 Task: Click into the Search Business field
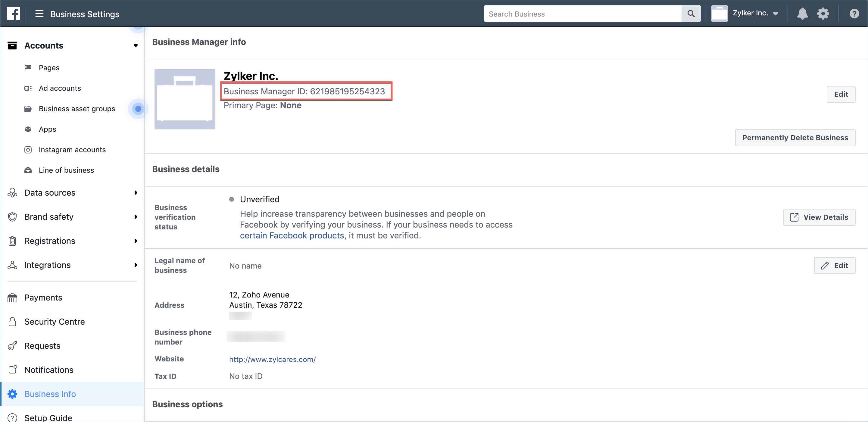click(x=582, y=14)
